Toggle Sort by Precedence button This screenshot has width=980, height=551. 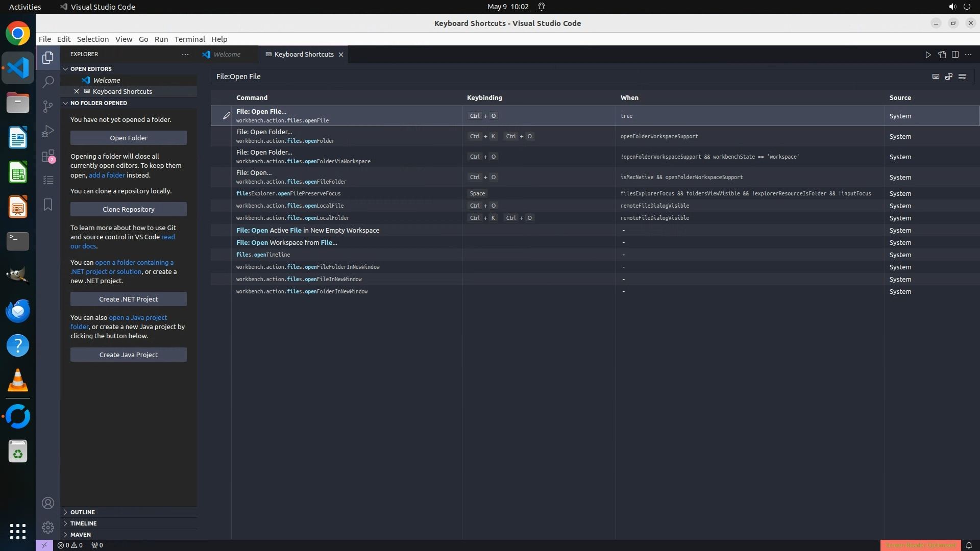click(x=949, y=77)
